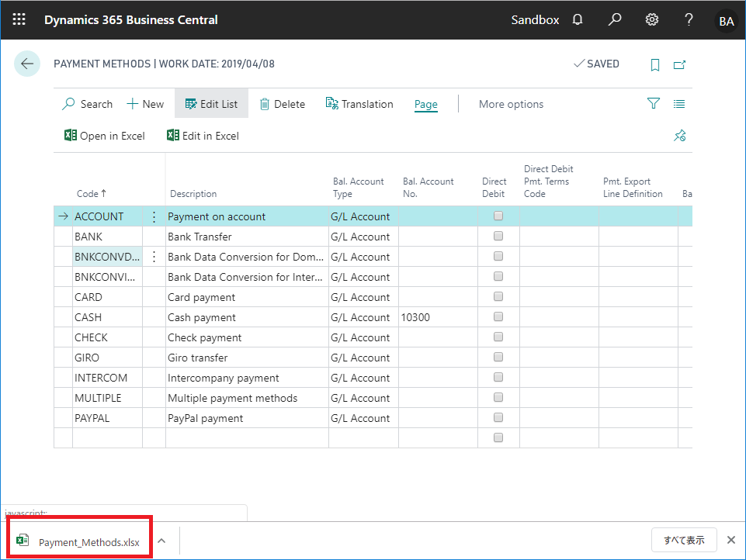Toggle Direct Debit for PAYPAL row
Viewport: 746px width, 560px height.
(498, 417)
